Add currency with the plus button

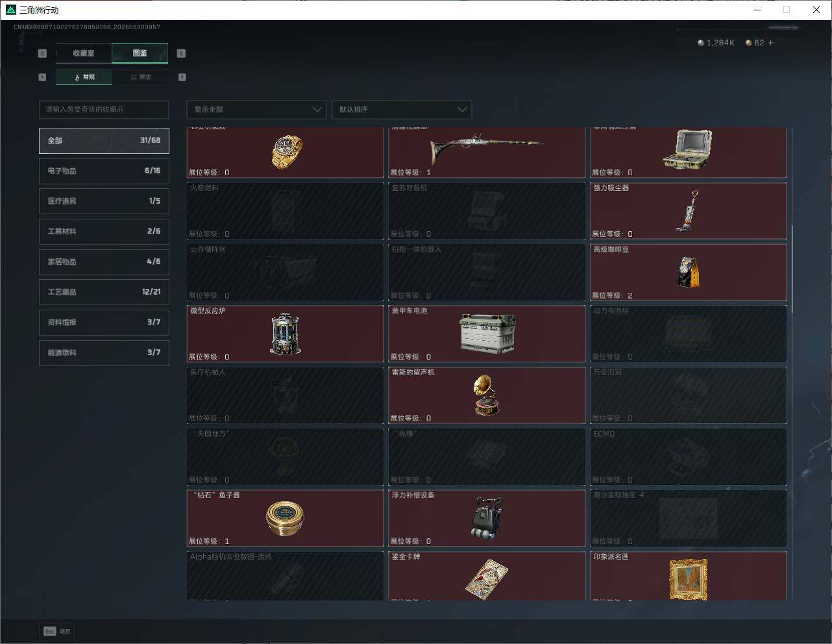tap(771, 43)
